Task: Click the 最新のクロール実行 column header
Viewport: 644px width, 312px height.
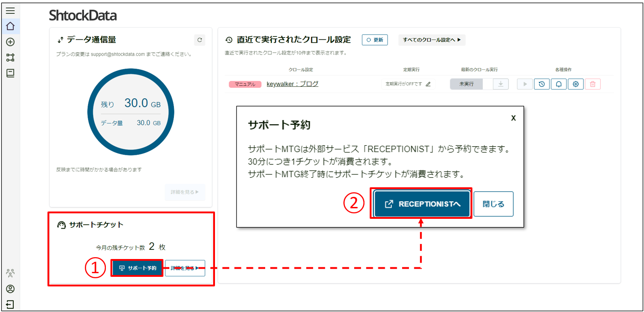Action: pos(479,70)
